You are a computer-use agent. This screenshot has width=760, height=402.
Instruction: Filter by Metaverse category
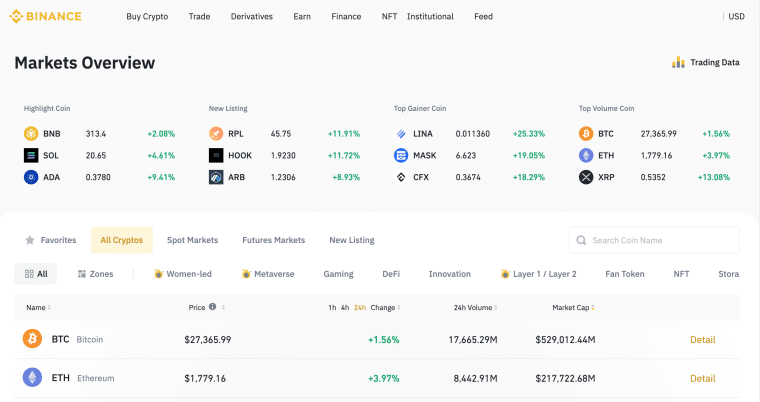268,273
